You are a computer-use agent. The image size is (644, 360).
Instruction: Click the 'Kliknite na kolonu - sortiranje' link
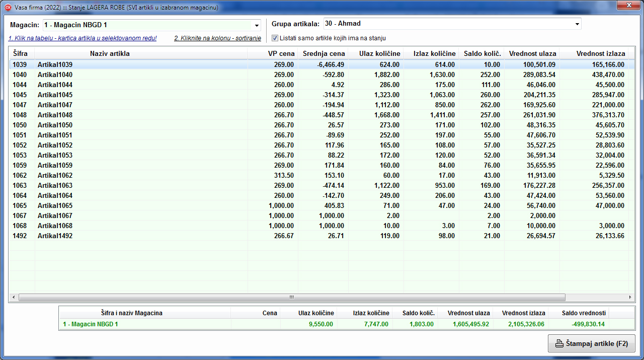[x=217, y=38]
